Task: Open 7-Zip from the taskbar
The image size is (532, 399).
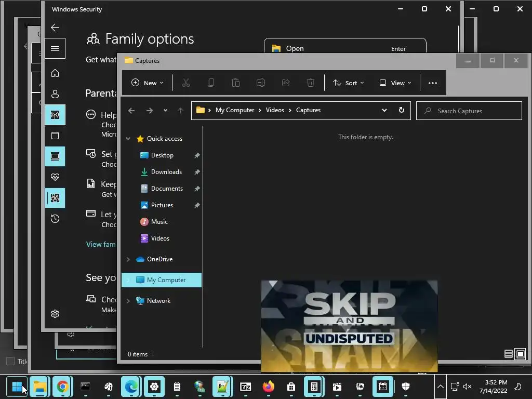Action: (245, 387)
